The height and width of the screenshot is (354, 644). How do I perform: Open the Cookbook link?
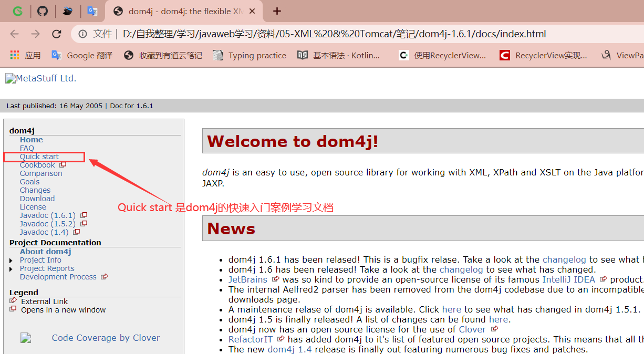click(x=37, y=165)
